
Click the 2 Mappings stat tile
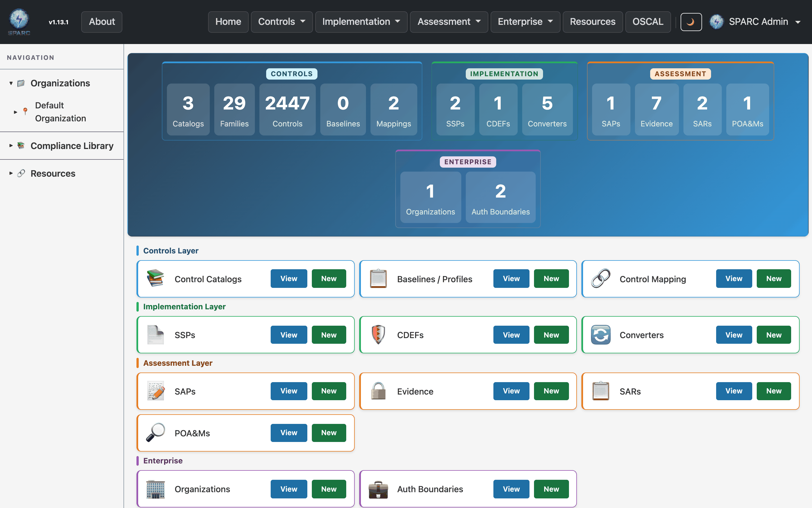(x=394, y=110)
